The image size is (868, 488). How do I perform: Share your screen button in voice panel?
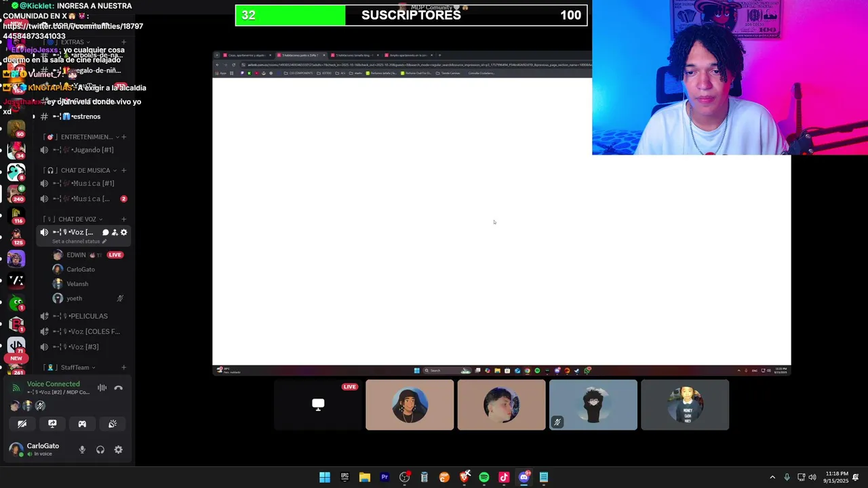[x=52, y=424]
